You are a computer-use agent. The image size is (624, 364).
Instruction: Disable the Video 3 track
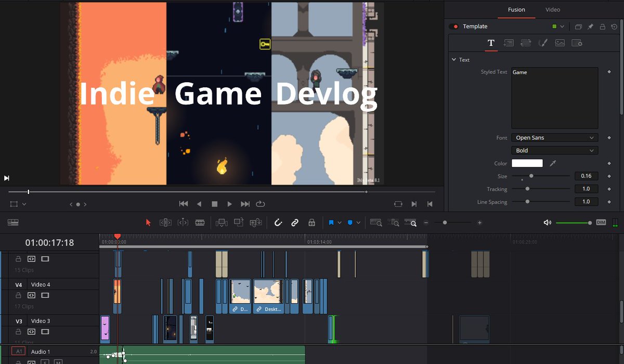coord(45,332)
